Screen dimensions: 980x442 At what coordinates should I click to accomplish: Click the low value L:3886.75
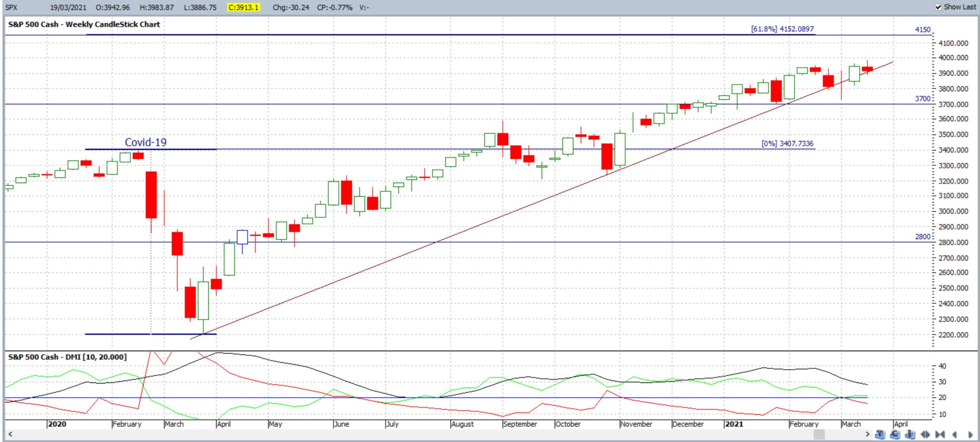point(200,7)
